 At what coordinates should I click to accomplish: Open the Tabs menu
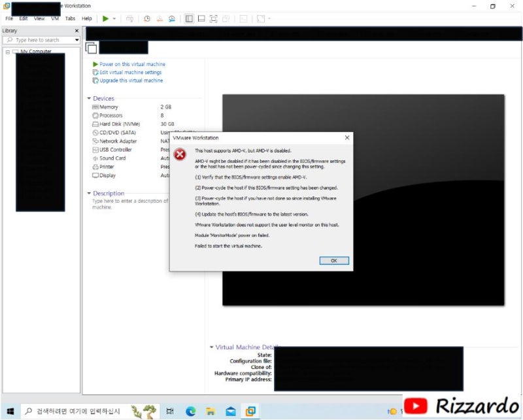[x=70, y=18]
